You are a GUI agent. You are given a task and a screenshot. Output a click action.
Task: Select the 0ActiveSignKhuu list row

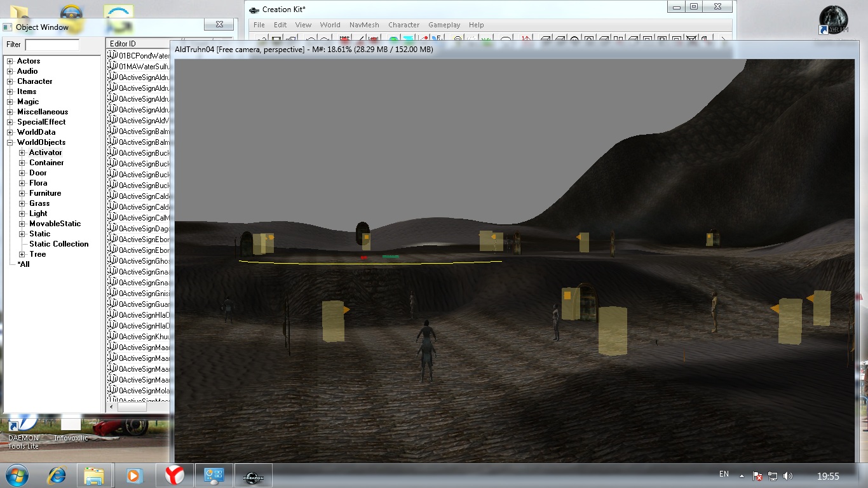coord(139,336)
